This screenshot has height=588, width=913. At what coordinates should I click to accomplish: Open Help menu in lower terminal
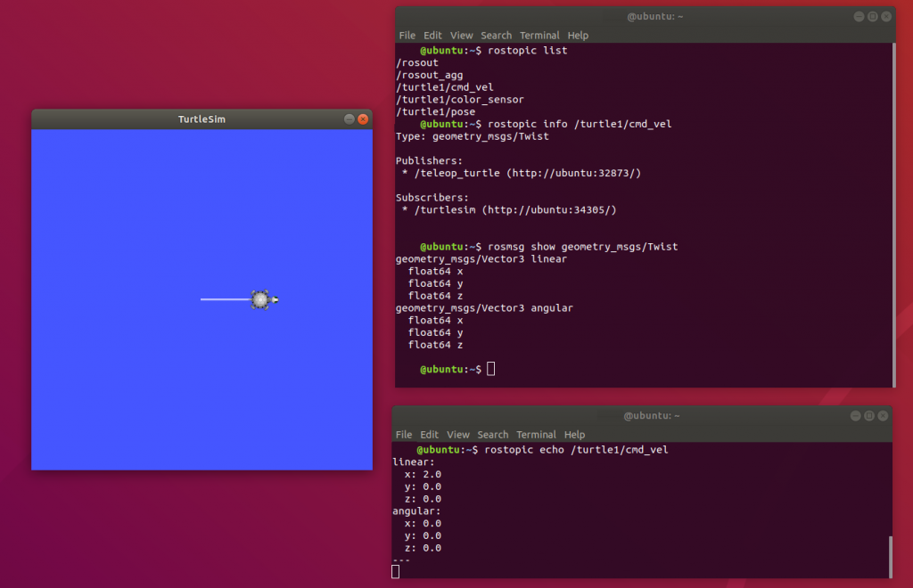tap(574, 435)
